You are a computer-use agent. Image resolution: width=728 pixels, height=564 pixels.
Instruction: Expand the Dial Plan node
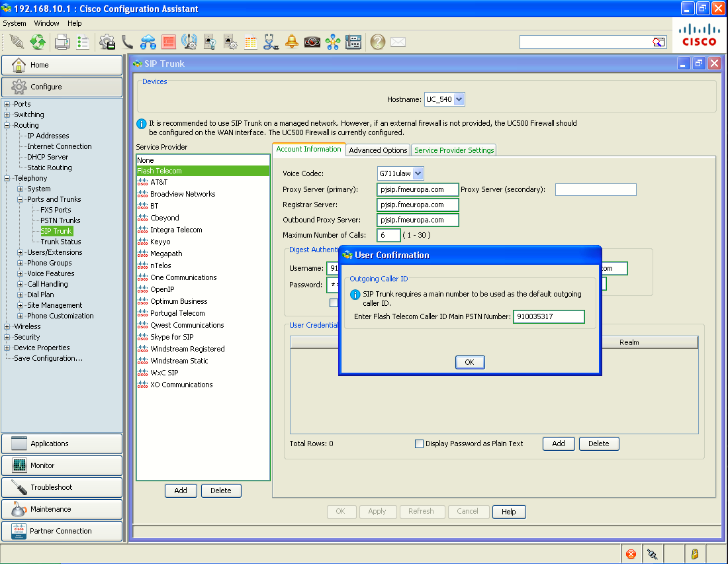[20, 295]
